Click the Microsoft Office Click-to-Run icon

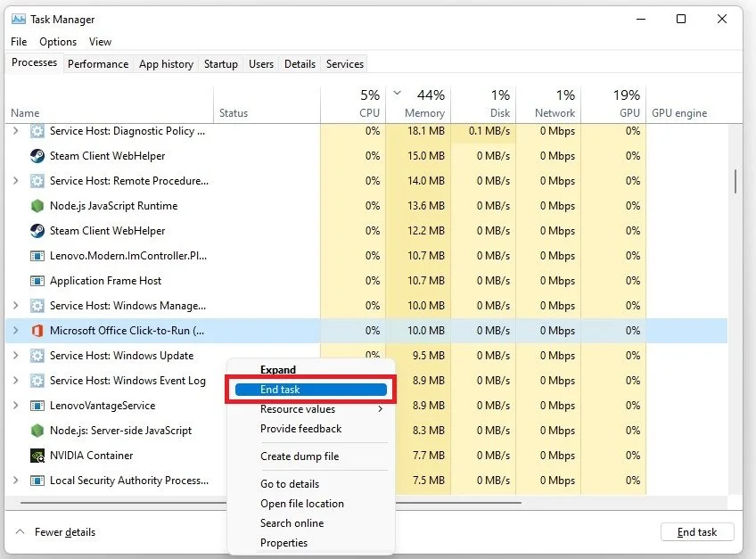(x=37, y=331)
